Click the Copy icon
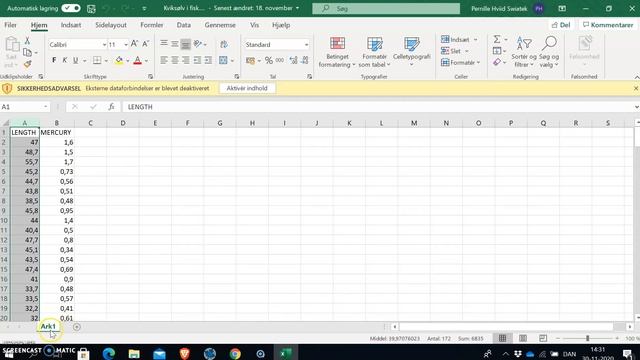The width and height of the screenshot is (640, 360). pyautogui.click(x=27, y=52)
